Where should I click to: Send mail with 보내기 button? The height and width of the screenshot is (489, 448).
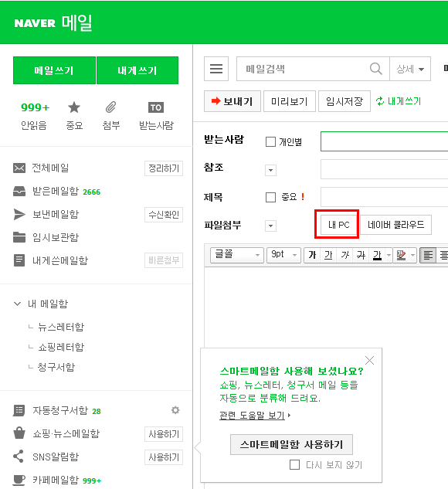[x=232, y=101]
